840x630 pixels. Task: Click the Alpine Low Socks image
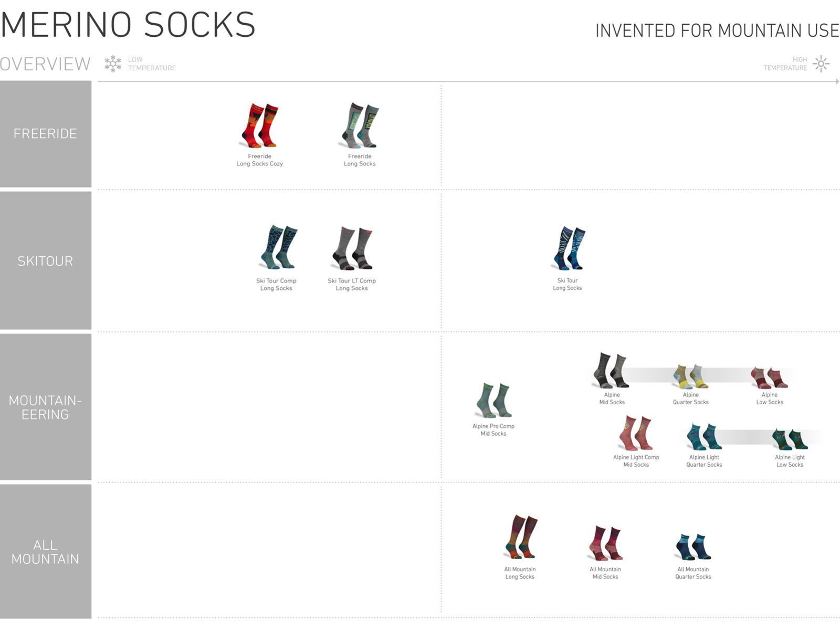pos(769,377)
